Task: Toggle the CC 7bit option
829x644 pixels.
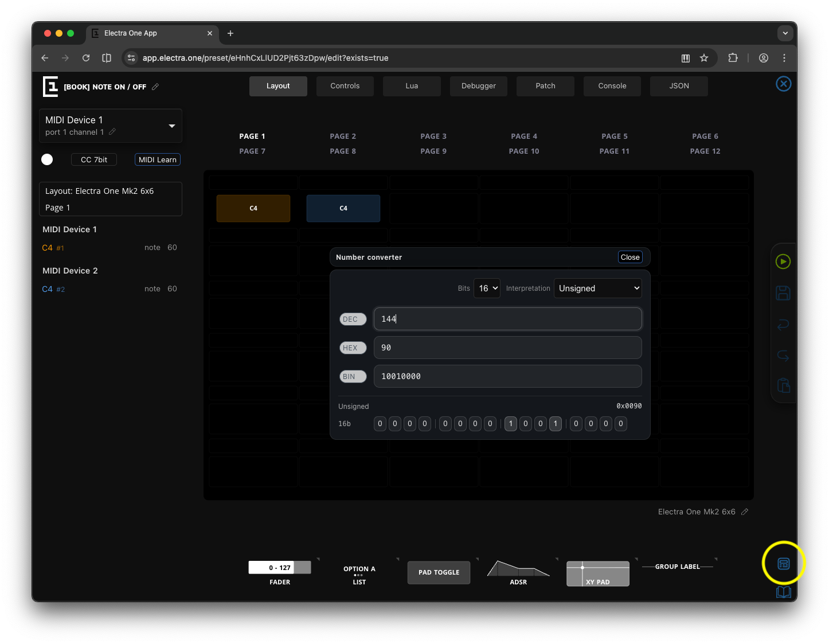Action: (93, 159)
